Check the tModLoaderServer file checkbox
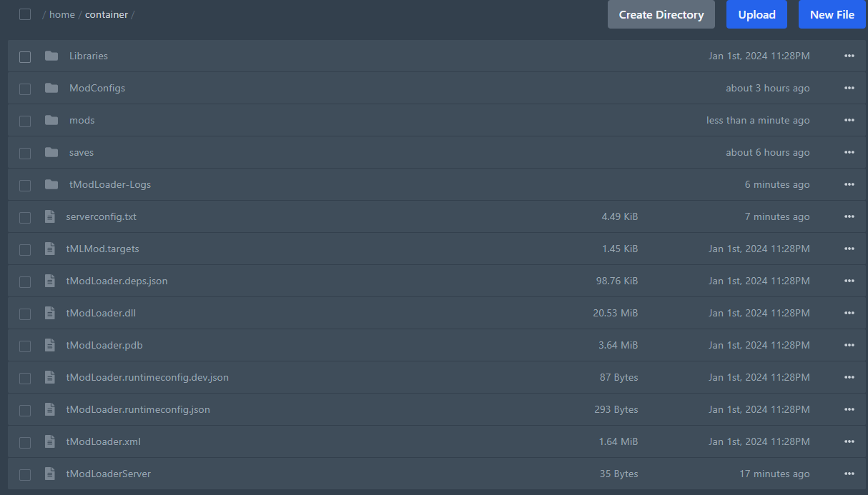868x495 pixels. (x=25, y=474)
